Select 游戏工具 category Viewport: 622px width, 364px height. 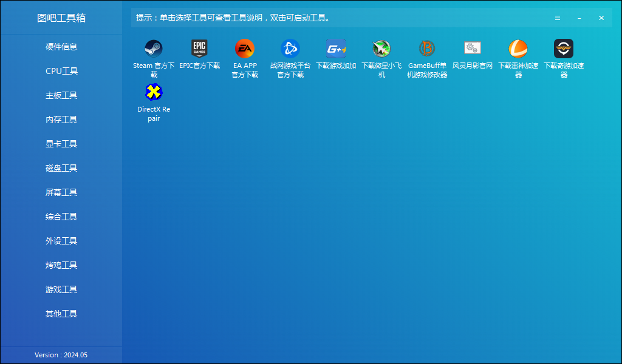(x=61, y=289)
